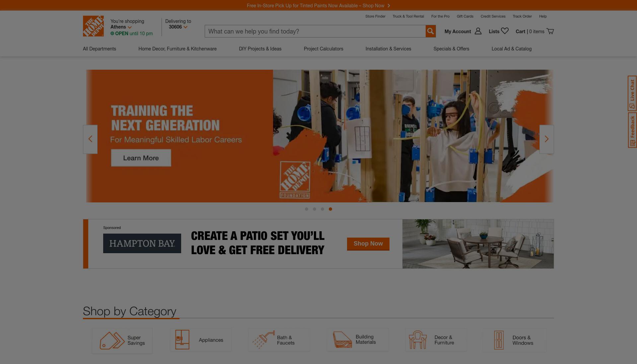Open Truck & Tool Rental link

[408, 16]
